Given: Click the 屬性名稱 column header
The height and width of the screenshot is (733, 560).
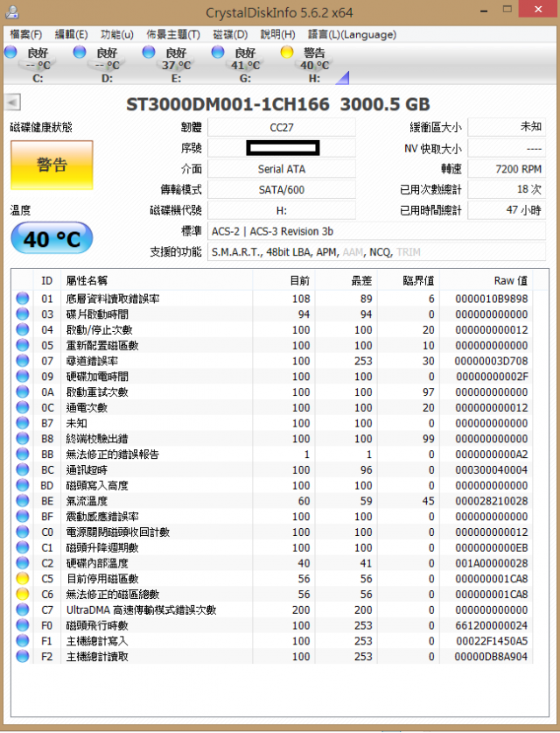Looking at the screenshot, I should (157, 280).
